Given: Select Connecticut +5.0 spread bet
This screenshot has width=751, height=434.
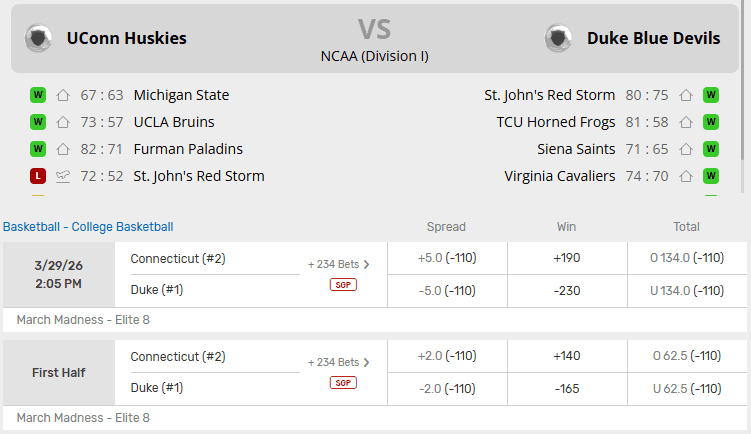Looking at the screenshot, I should 446,258.
